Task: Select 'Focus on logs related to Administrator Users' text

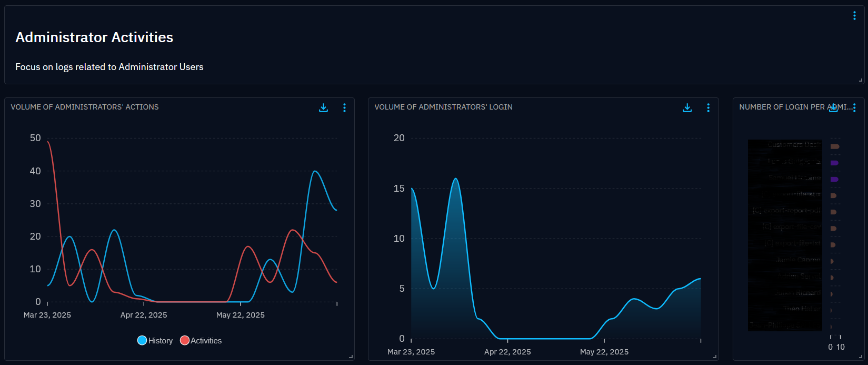Action: click(109, 67)
